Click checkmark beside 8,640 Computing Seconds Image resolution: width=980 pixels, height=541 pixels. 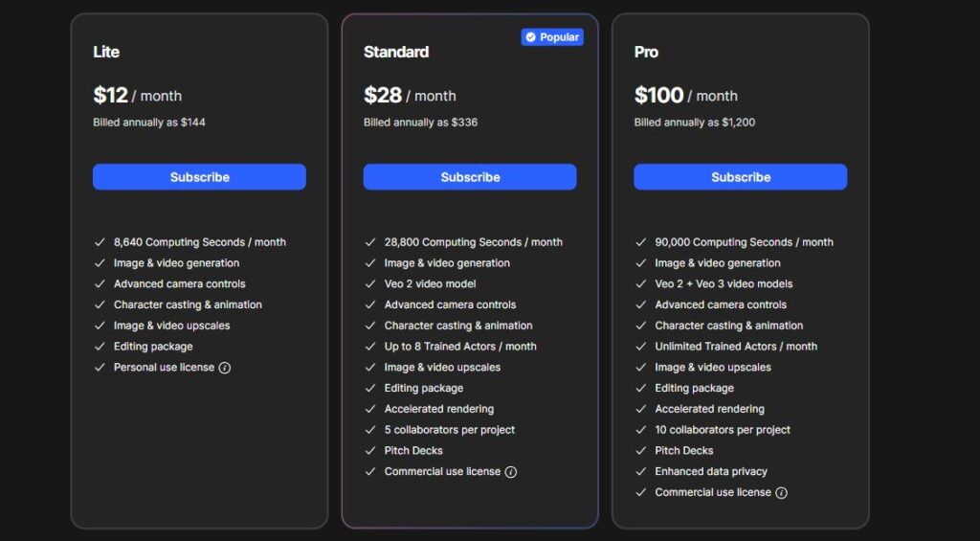click(x=100, y=242)
